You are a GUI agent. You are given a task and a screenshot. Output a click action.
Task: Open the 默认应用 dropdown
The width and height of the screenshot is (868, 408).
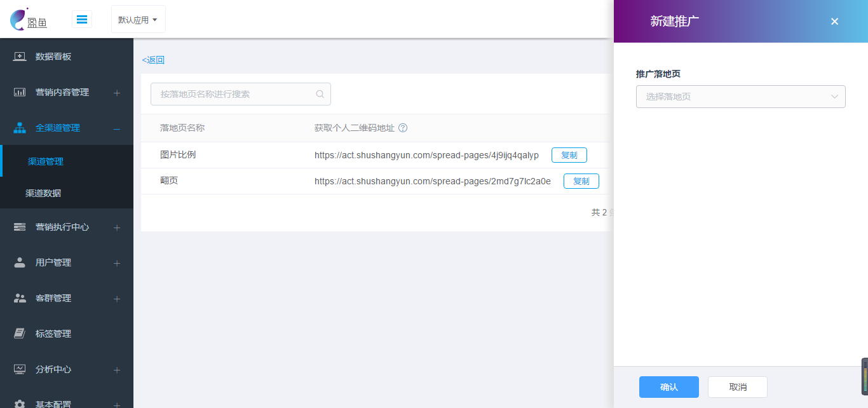(138, 20)
